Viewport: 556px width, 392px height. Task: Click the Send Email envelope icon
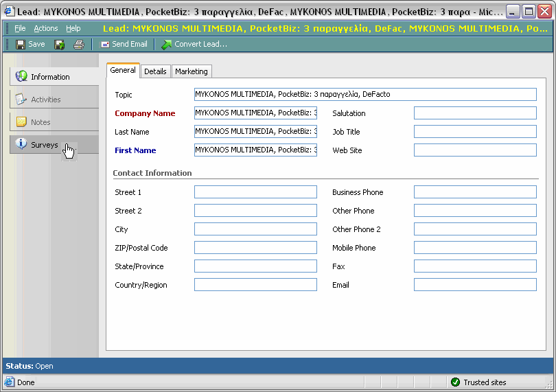(105, 45)
